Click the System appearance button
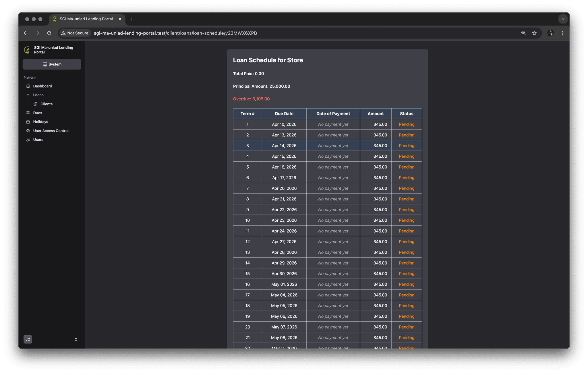The width and height of the screenshot is (588, 373). 52,64
